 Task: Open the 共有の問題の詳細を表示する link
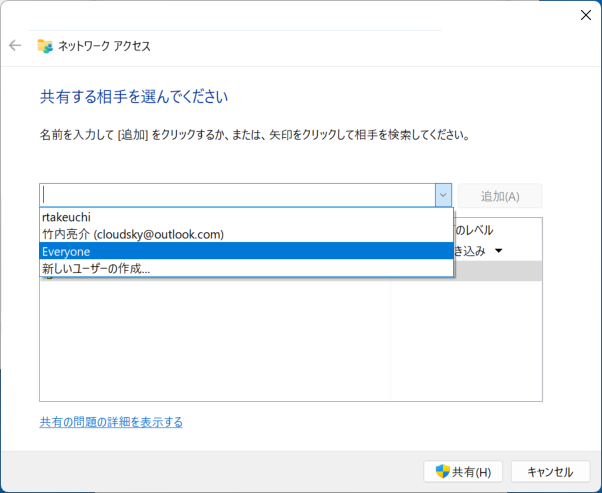click(x=111, y=422)
